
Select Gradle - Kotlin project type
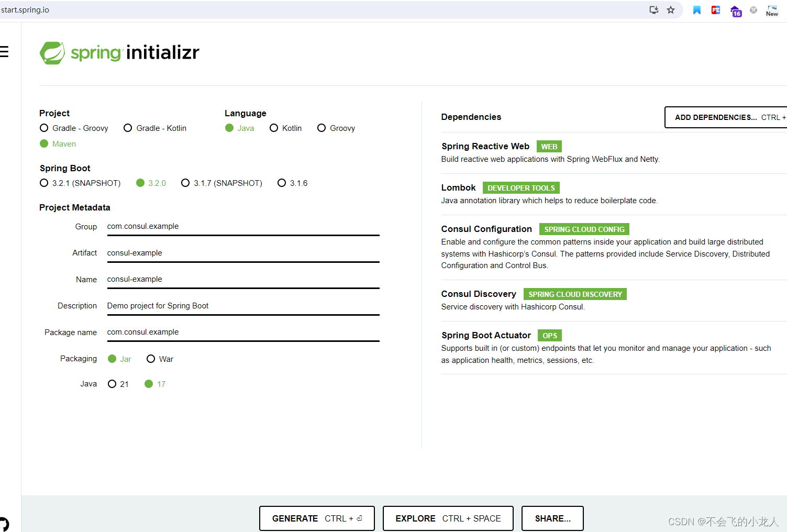tap(155, 128)
